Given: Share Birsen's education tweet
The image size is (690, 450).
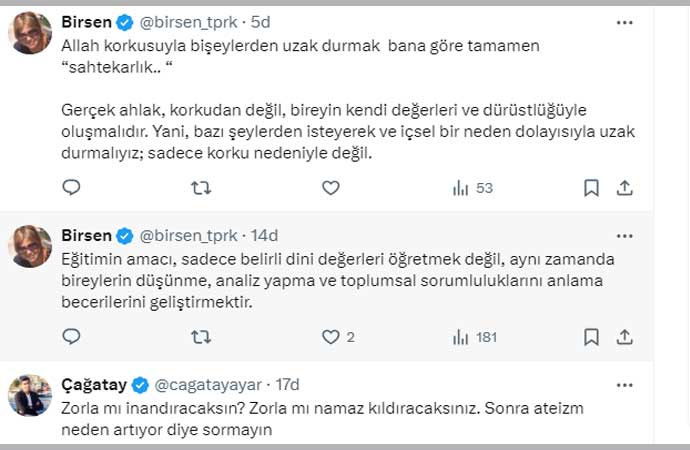Looking at the screenshot, I should (x=624, y=337).
